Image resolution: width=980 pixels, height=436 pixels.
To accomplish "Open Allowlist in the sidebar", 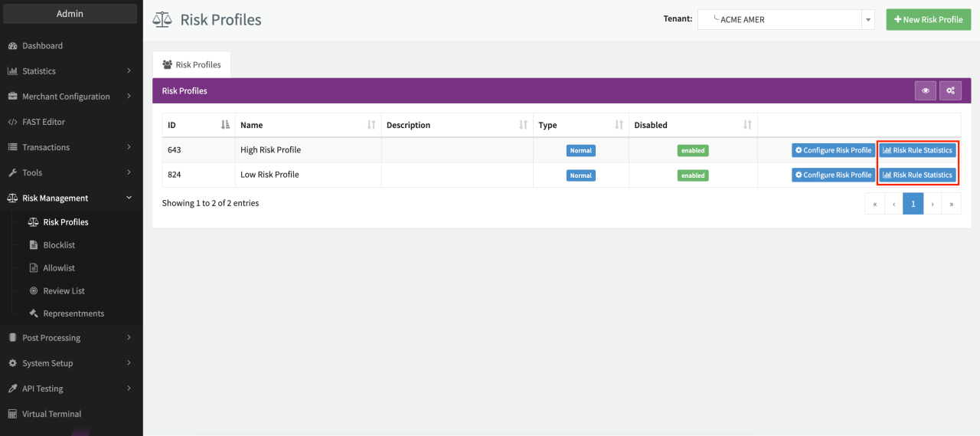I will point(59,268).
